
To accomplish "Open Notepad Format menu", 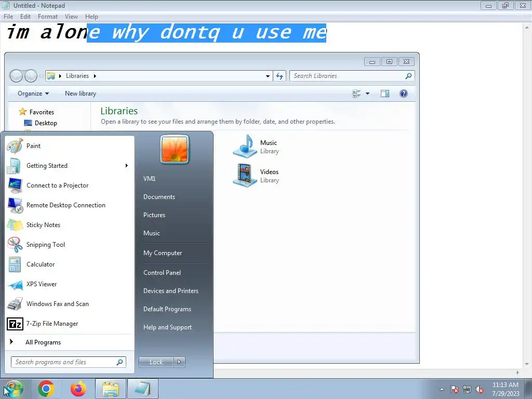I will (47, 17).
